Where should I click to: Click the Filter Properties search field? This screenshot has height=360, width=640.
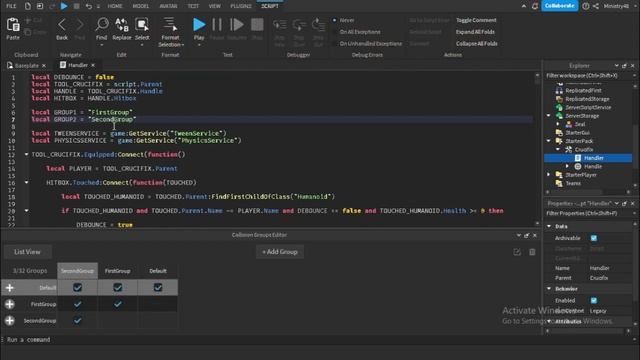click(x=588, y=213)
